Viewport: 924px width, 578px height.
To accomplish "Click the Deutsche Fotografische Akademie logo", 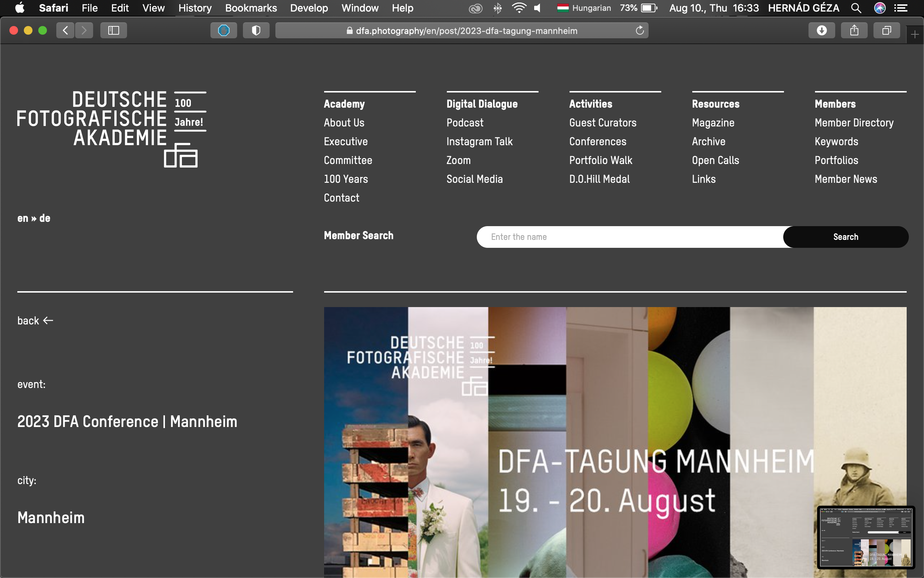I will 112,129.
